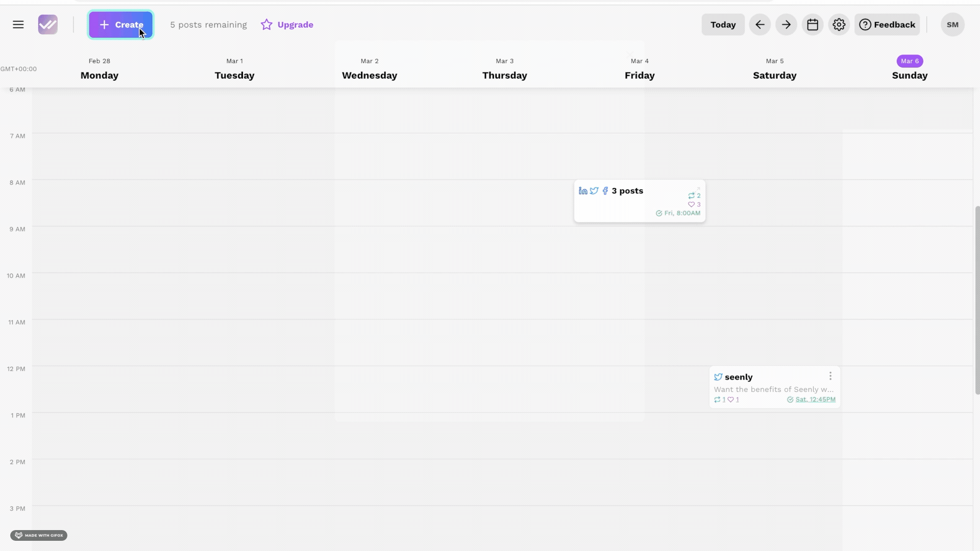
Task: Go to the previous week arrow
Action: click(x=760, y=24)
